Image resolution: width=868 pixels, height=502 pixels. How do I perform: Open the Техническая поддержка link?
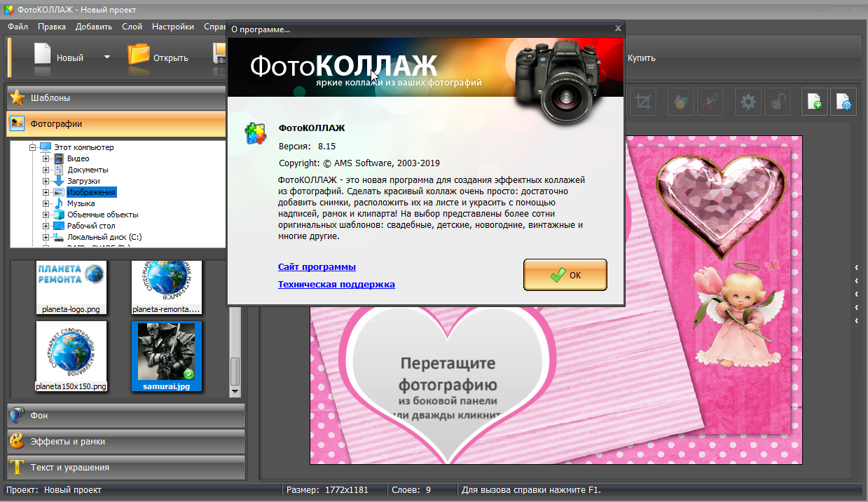coord(336,285)
